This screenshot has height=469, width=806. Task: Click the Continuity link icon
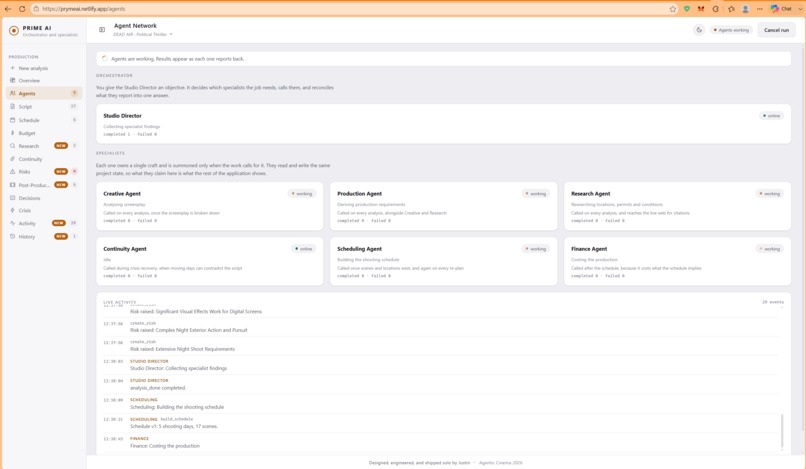12,159
